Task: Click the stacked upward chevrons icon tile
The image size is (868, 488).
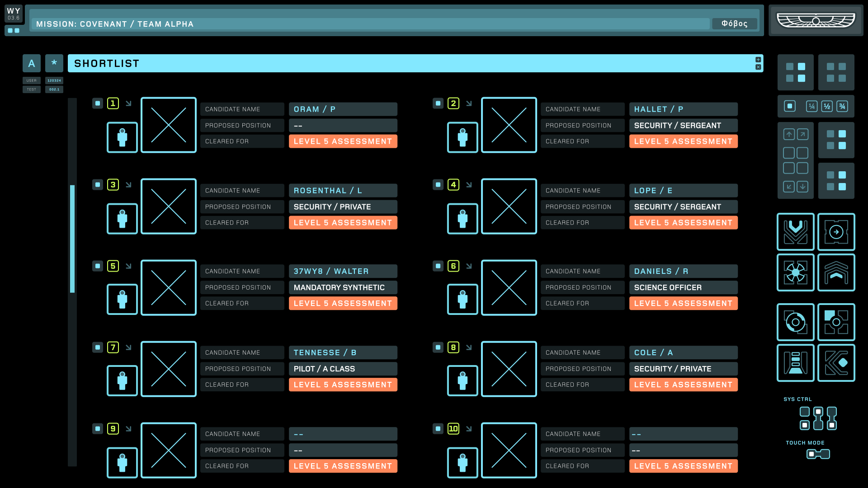Action: pyautogui.click(x=836, y=272)
